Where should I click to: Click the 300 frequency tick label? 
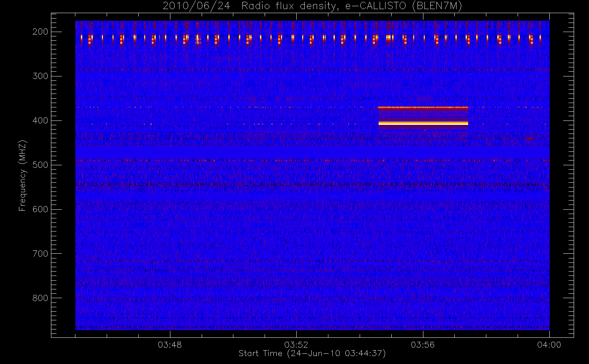coord(40,76)
